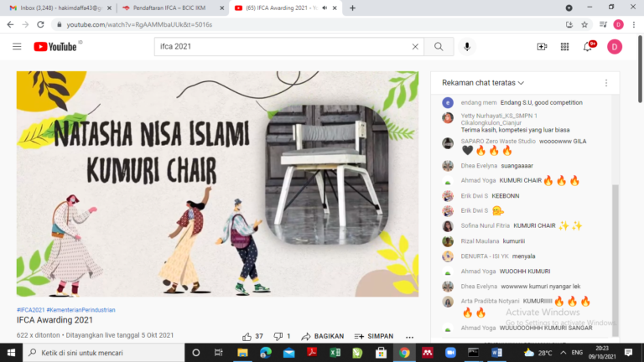Viewport: 644px width, 362px height.
Task: Clear the search box with X icon
Action: click(414, 47)
